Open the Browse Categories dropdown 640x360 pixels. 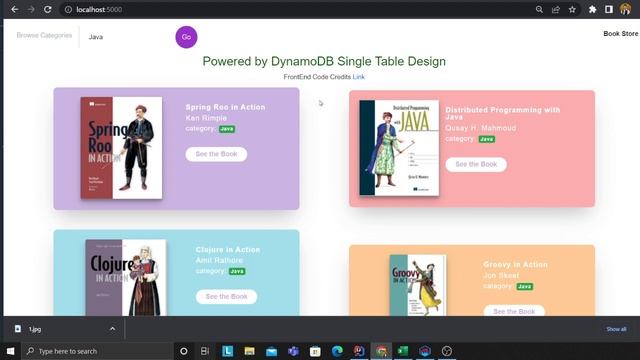pos(44,36)
